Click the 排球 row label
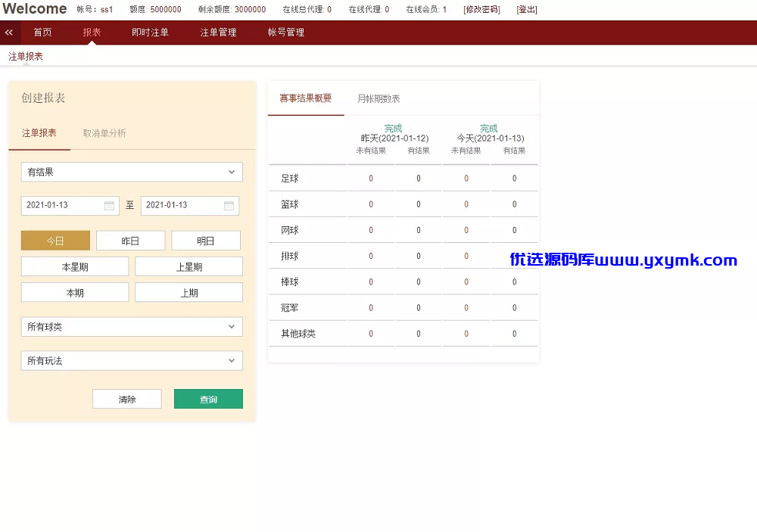The image size is (757, 532). click(290, 256)
